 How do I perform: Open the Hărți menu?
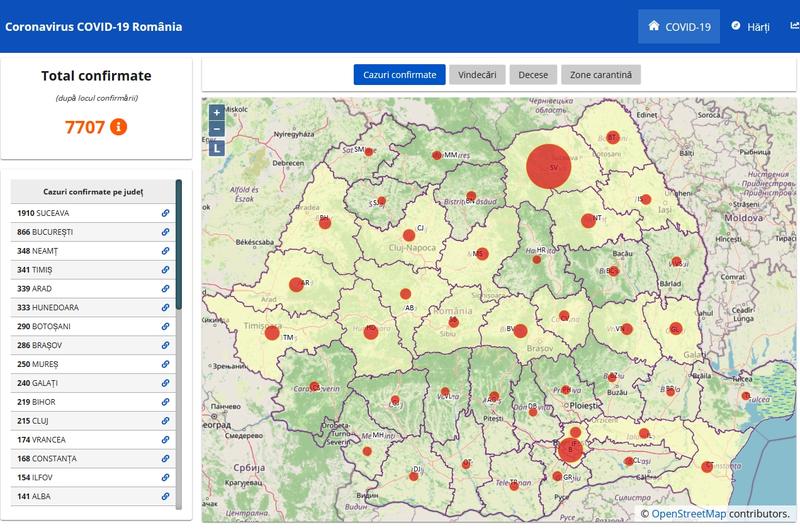pyautogui.click(x=750, y=27)
